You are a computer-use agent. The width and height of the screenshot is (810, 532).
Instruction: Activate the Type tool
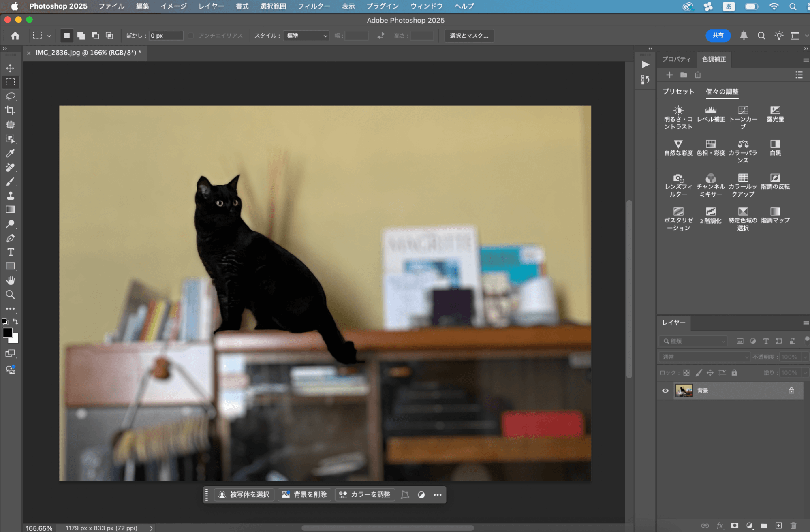coord(11,252)
